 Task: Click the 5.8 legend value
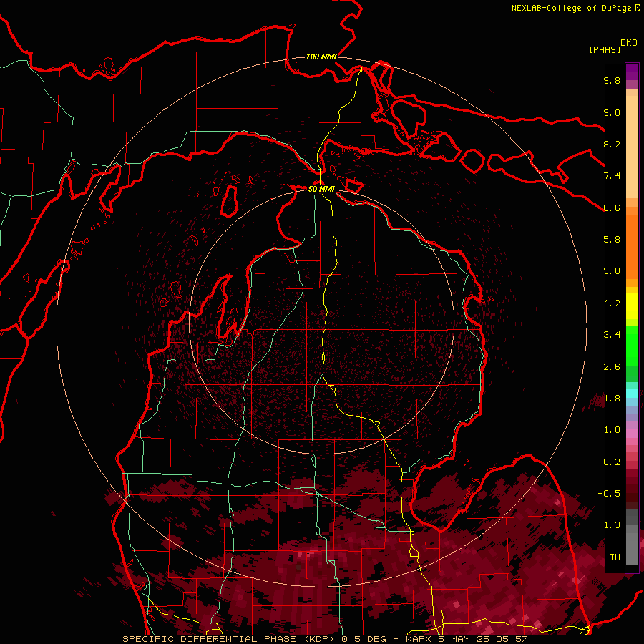pos(612,240)
